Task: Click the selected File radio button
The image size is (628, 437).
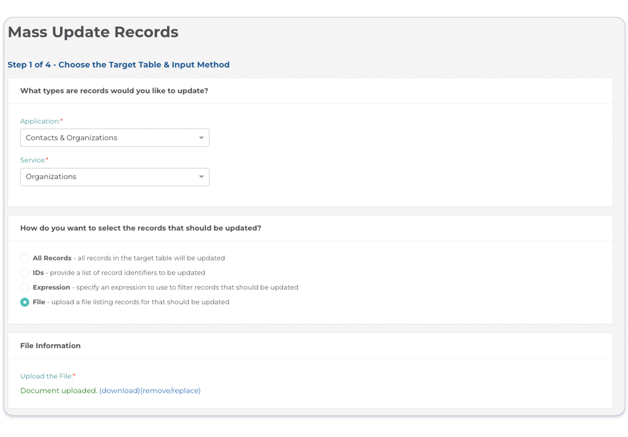Action: click(25, 302)
